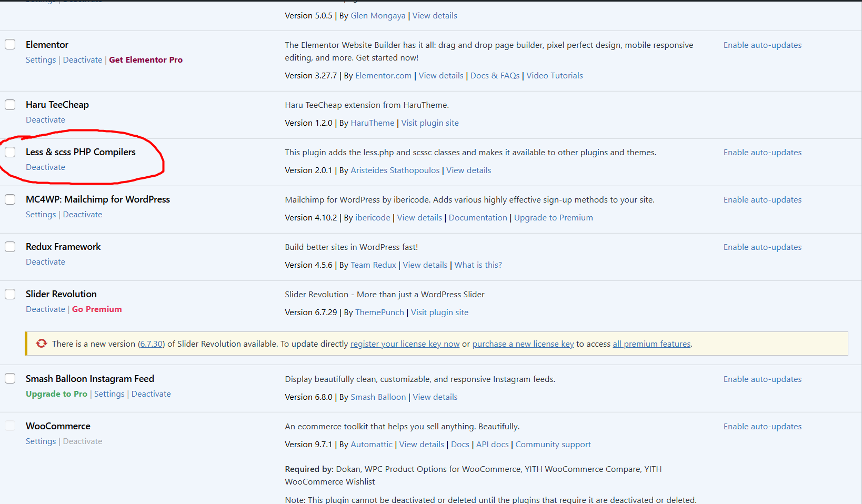Tick the MC4WP Mailchimp plugin checkbox
Image resolution: width=862 pixels, height=504 pixels.
pyautogui.click(x=10, y=199)
